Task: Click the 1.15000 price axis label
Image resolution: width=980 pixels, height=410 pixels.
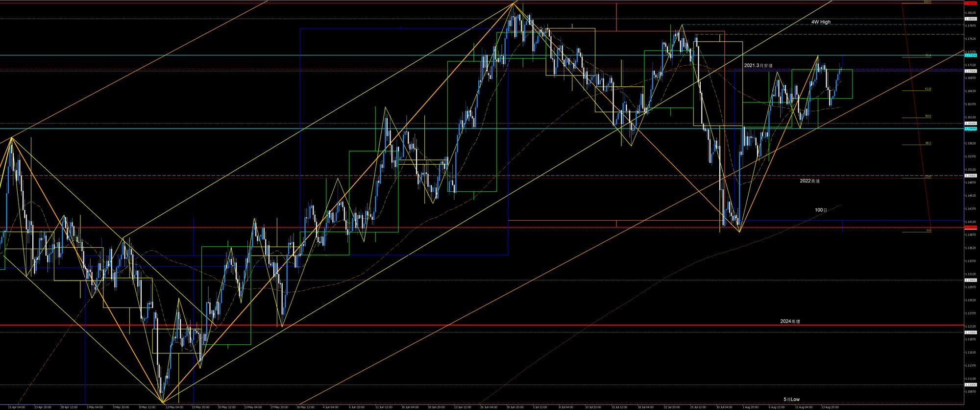Action: click(970, 176)
